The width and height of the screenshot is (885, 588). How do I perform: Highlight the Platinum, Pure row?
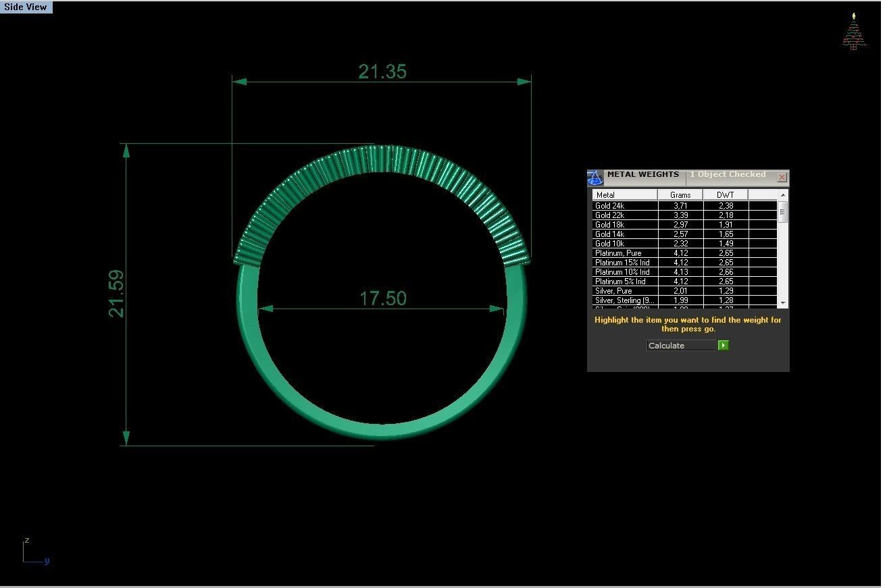pyautogui.click(x=685, y=253)
